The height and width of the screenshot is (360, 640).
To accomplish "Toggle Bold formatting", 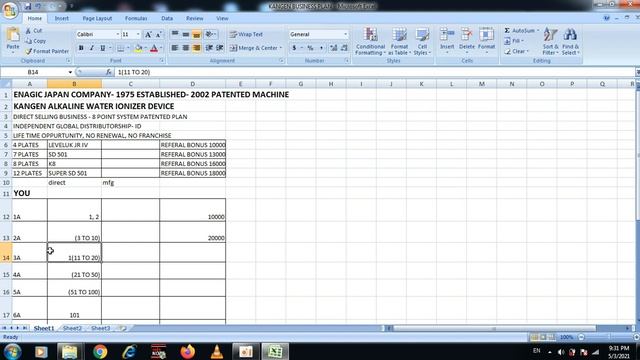I will point(81,48).
